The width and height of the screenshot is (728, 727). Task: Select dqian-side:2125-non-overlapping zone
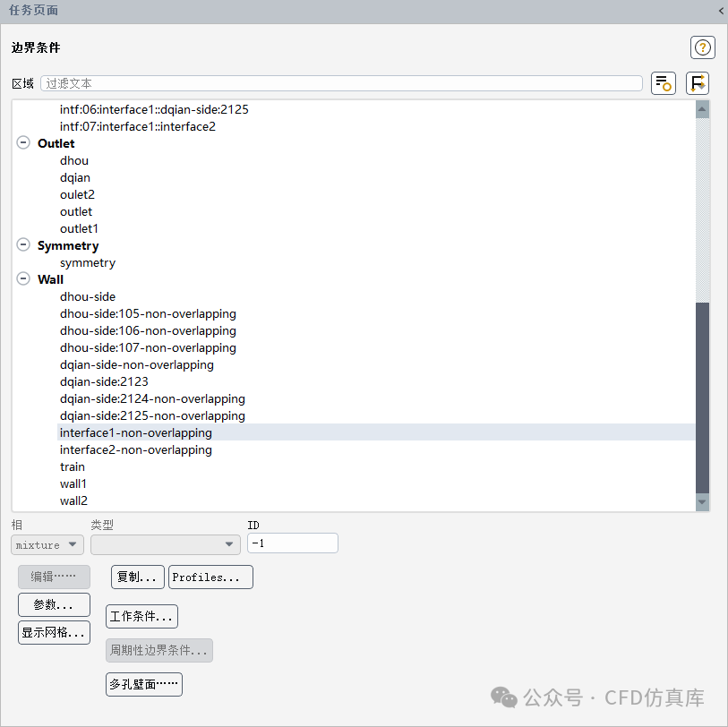coord(153,416)
